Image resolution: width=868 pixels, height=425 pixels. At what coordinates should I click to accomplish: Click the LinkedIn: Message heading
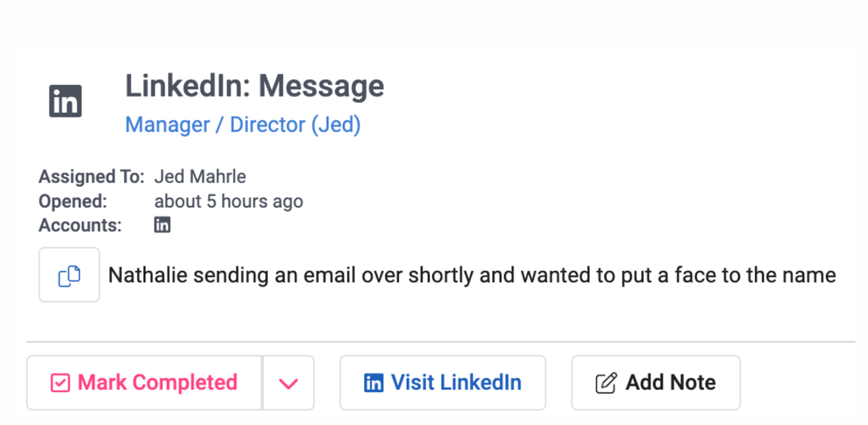(255, 85)
